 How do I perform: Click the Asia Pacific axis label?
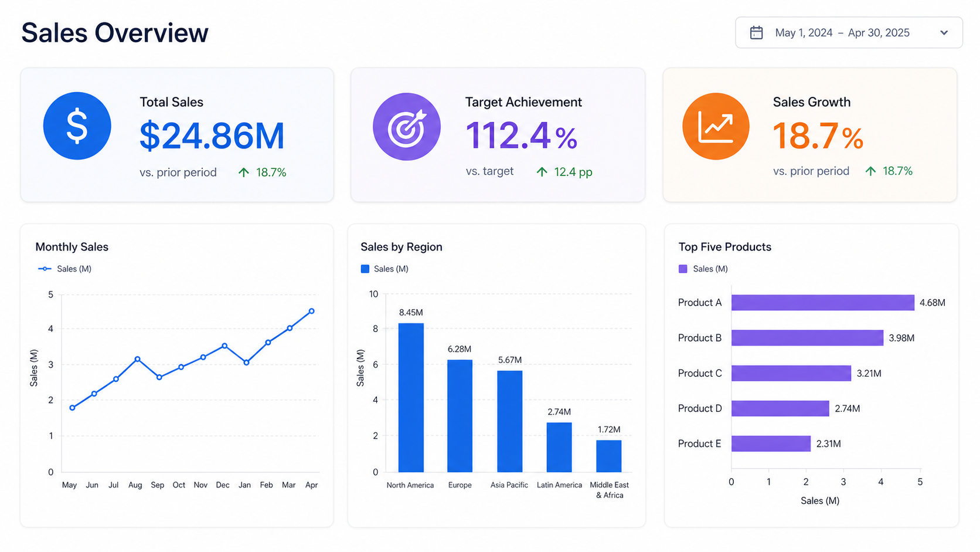509,485
